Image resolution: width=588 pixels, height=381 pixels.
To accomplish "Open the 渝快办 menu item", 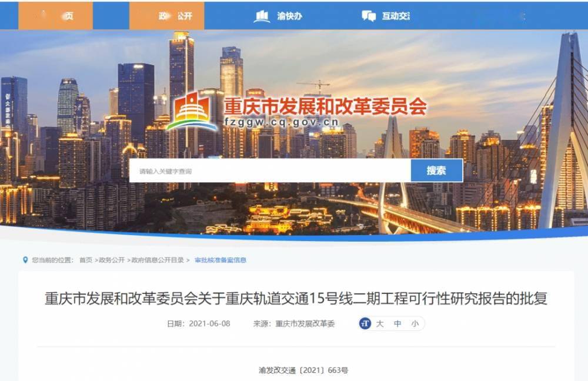I will [x=289, y=16].
